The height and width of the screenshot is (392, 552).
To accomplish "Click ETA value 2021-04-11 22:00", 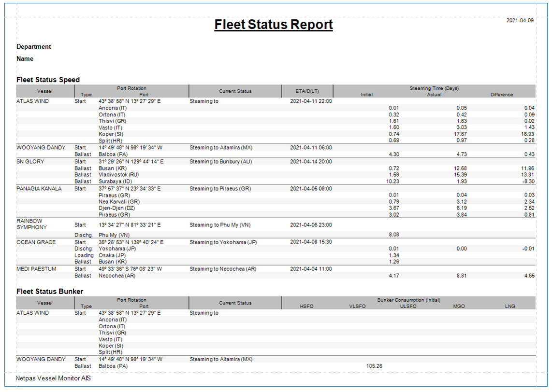I will click(x=311, y=101).
